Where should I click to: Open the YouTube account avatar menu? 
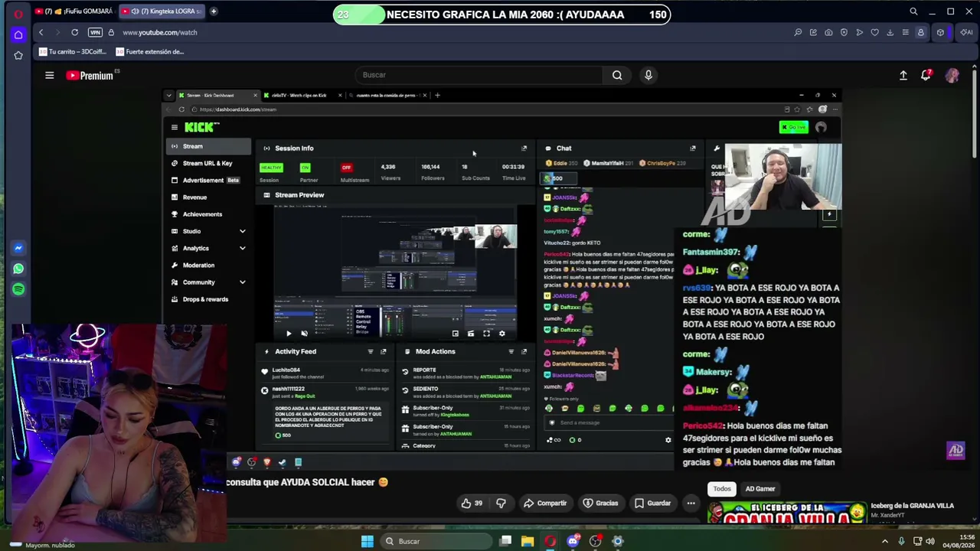[x=952, y=75]
